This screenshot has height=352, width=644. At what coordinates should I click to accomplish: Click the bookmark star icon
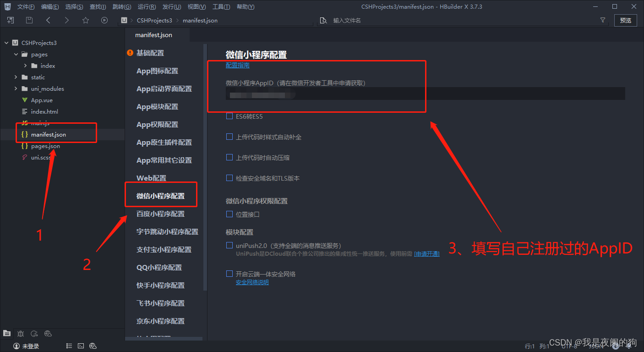(86, 20)
